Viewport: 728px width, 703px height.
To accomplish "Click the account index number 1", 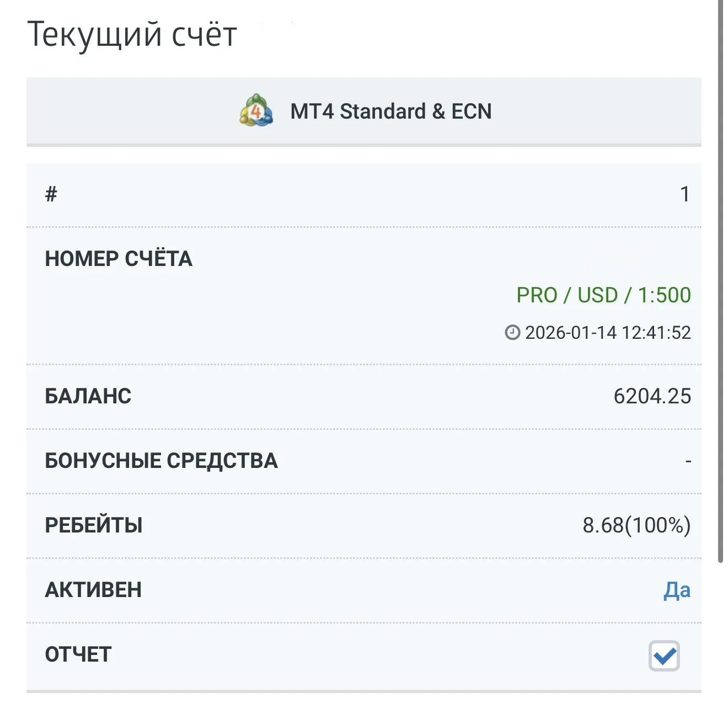I will (685, 194).
